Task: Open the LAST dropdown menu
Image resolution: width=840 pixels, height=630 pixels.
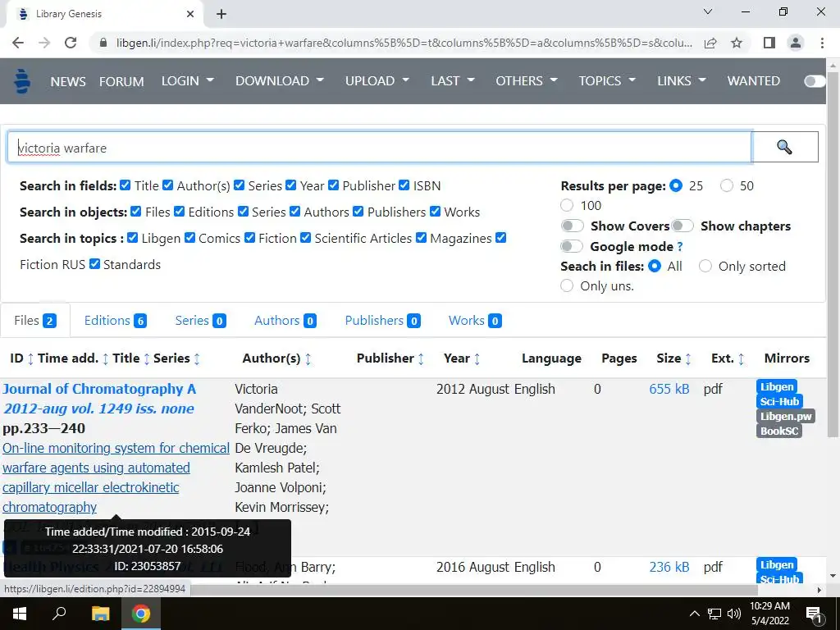Action: pos(453,81)
